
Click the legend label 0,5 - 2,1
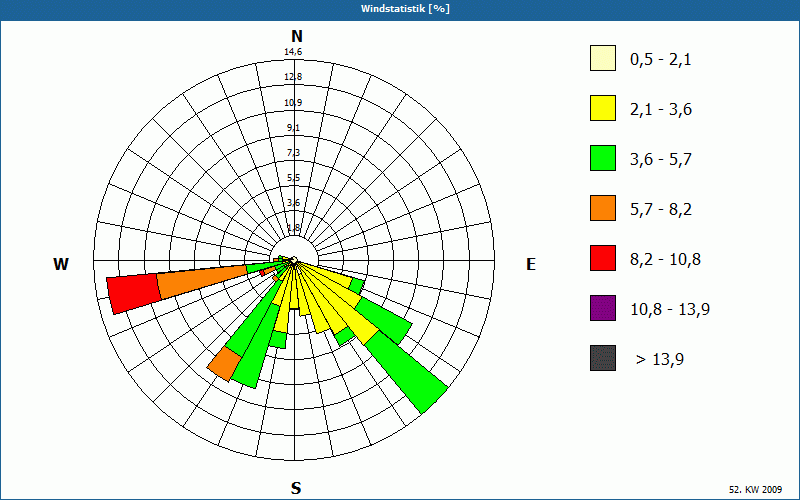click(x=661, y=60)
